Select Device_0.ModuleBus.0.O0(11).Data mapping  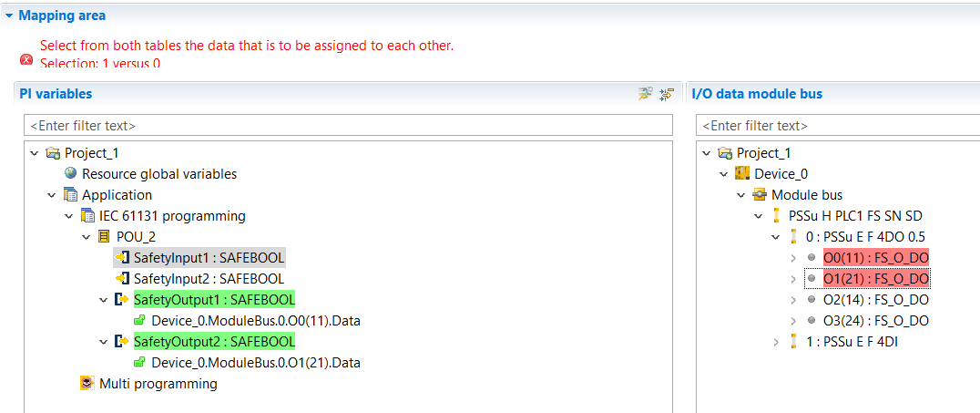tap(256, 321)
